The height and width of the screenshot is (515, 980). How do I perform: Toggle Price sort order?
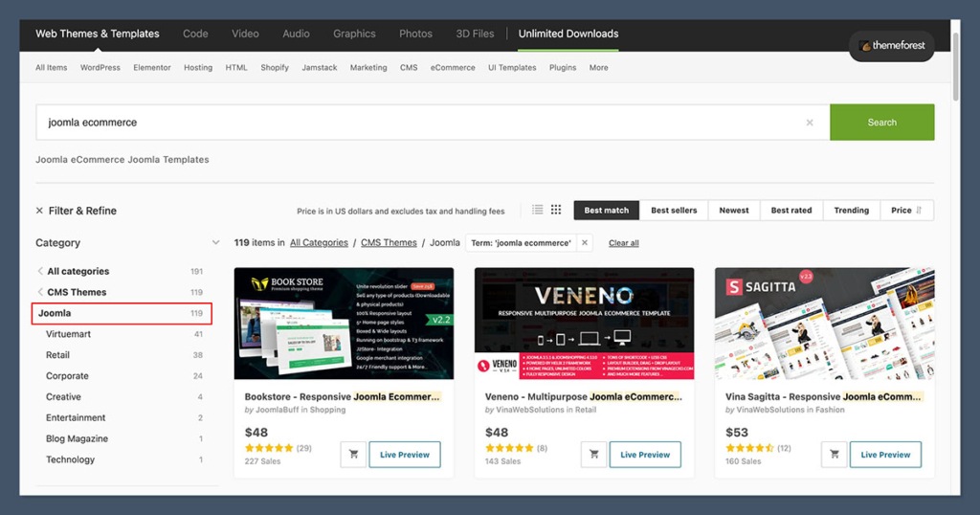(906, 211)
